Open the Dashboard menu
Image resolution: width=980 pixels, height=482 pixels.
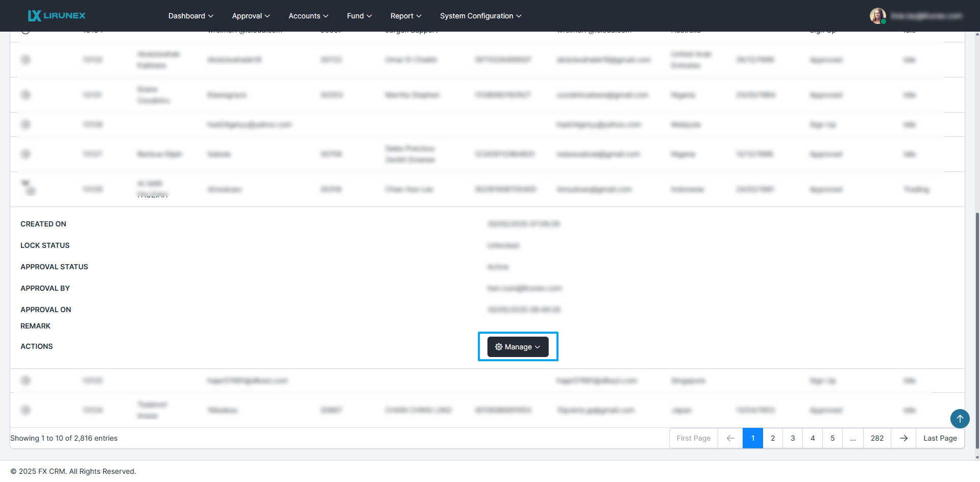190,16
